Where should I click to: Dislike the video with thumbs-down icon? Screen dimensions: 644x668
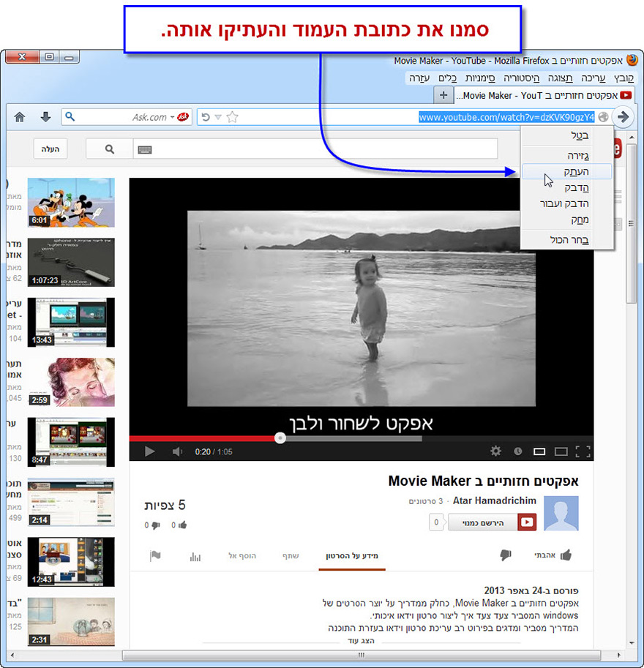506,555
